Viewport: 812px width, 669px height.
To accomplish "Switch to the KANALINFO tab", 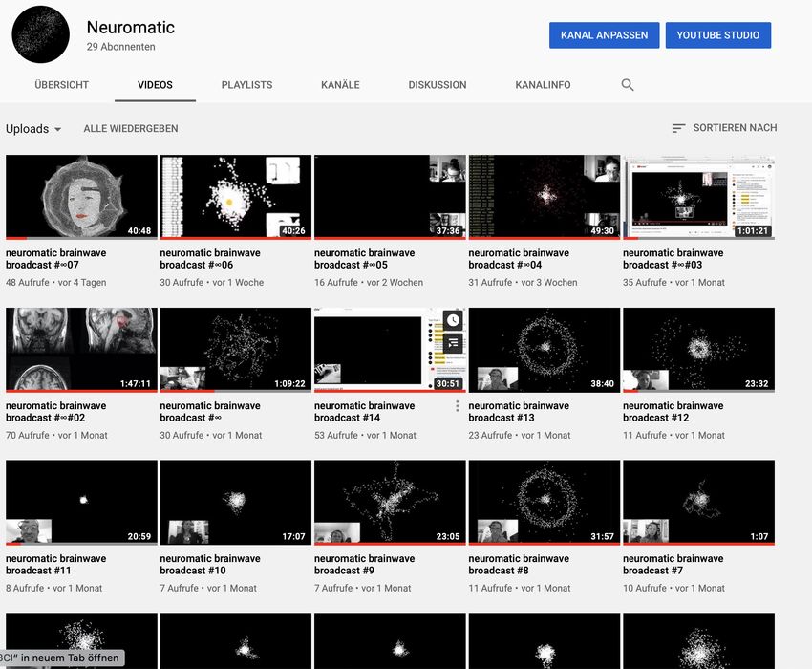I will pyautogui.click(x=543, y=85).
